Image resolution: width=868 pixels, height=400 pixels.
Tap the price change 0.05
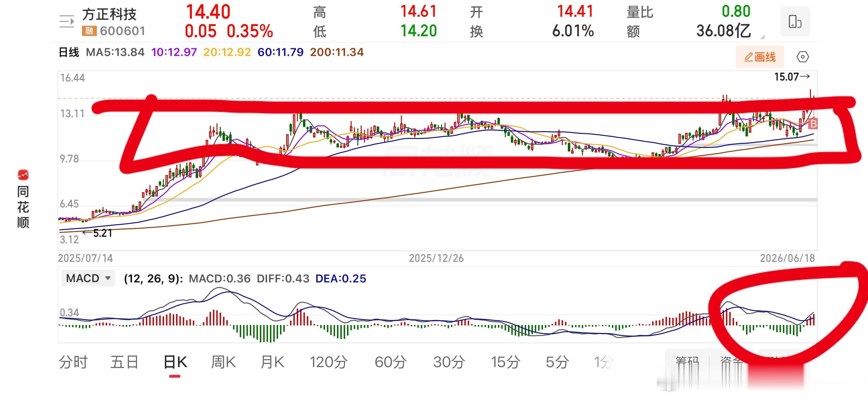pos(201,31)
